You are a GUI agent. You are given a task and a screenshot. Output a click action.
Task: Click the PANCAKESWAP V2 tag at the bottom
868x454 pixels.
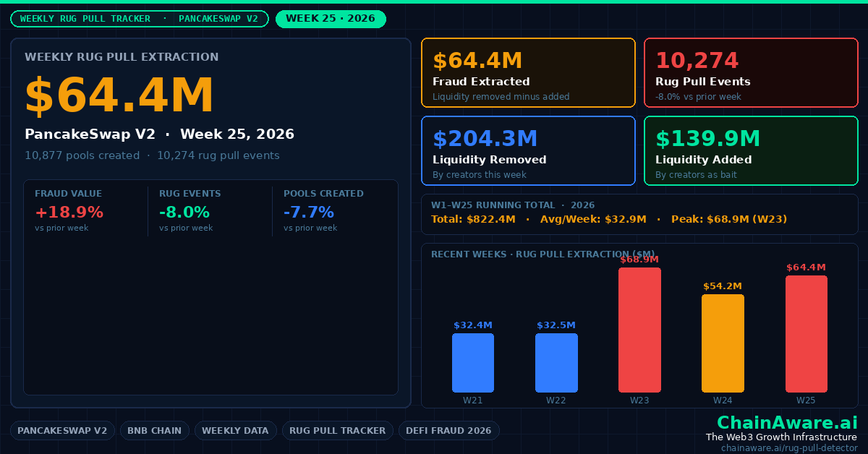pos(62,431)
